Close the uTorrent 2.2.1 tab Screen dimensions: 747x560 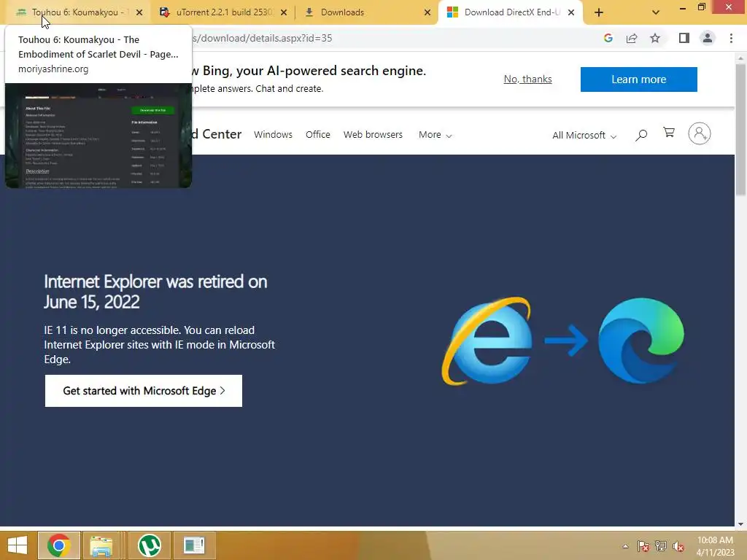coord(284,12)
